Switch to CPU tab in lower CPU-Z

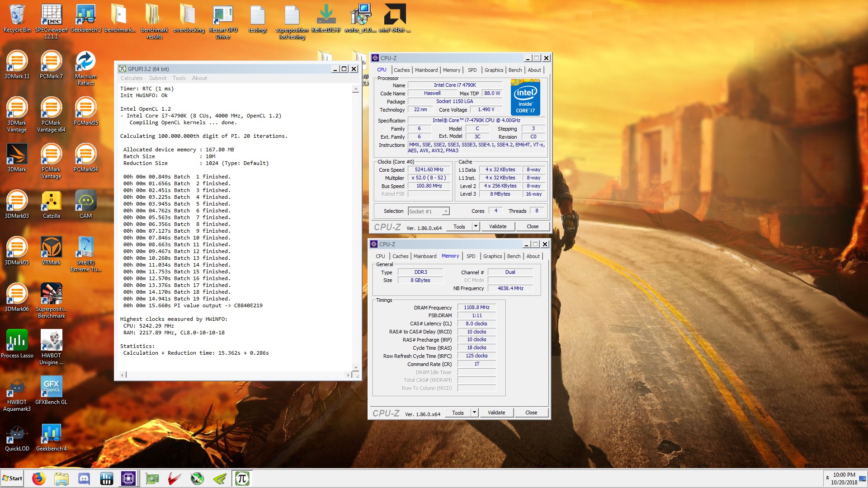380,256
